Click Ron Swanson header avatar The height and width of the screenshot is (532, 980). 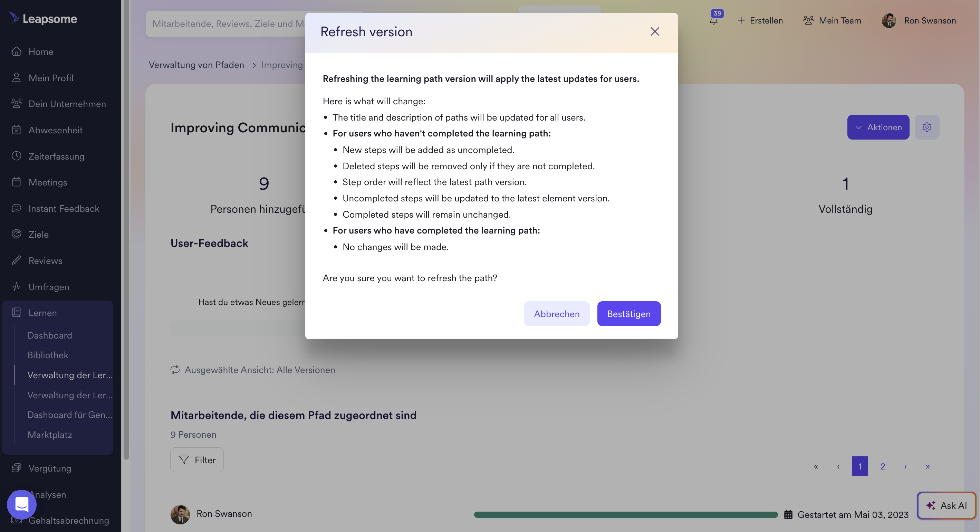pyautogui.click(x=889, y=20)
